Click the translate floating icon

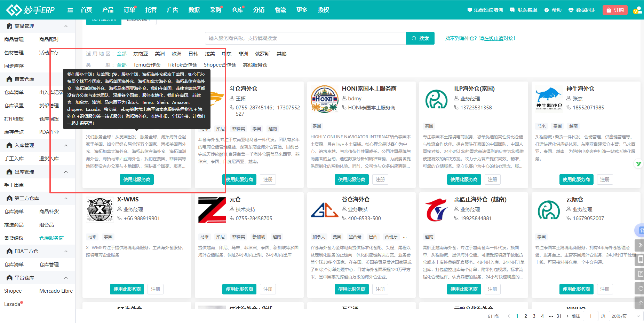click(x=640, y=230)
